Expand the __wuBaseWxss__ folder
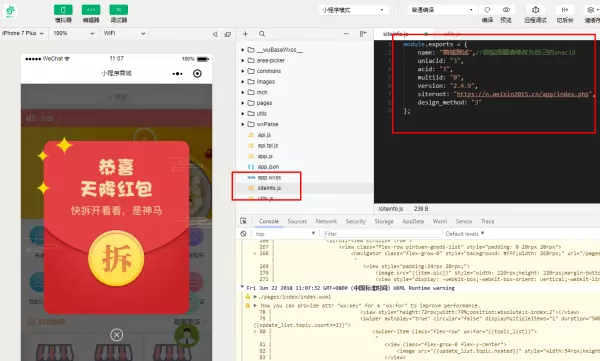The width and height of the screenshot is (600, 361). [243, 50]
